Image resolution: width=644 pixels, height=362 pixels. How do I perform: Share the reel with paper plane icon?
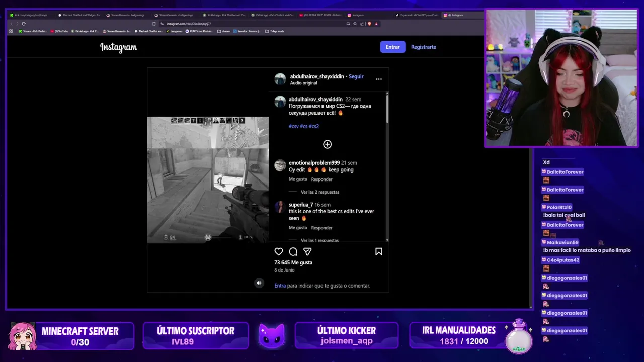click(x=307, y=251)
